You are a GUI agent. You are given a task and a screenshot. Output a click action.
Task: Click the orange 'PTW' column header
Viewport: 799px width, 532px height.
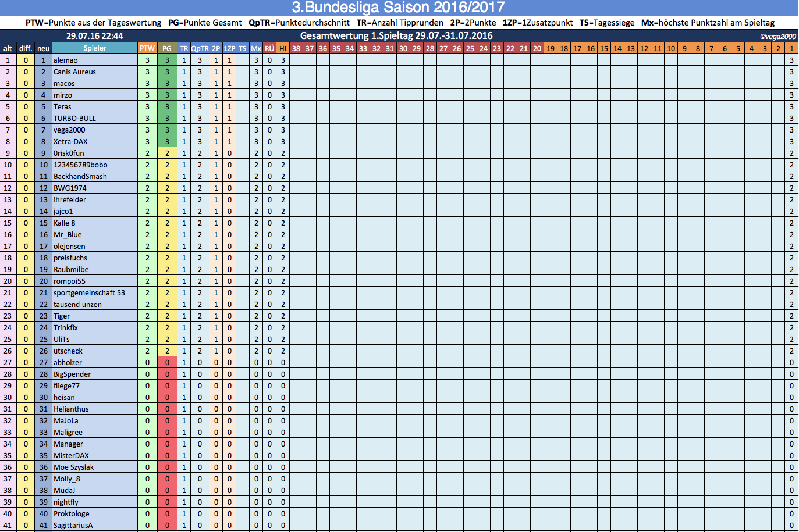click(147, 48)
